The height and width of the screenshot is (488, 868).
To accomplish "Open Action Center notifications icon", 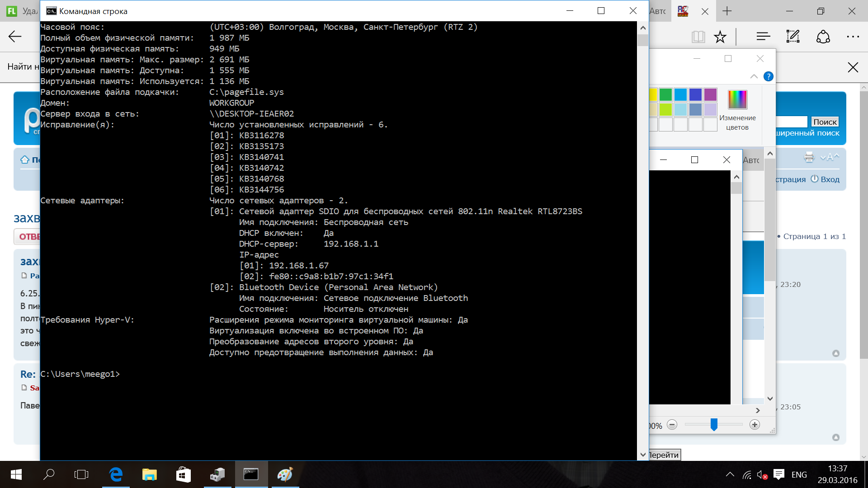I will point(779,474).
